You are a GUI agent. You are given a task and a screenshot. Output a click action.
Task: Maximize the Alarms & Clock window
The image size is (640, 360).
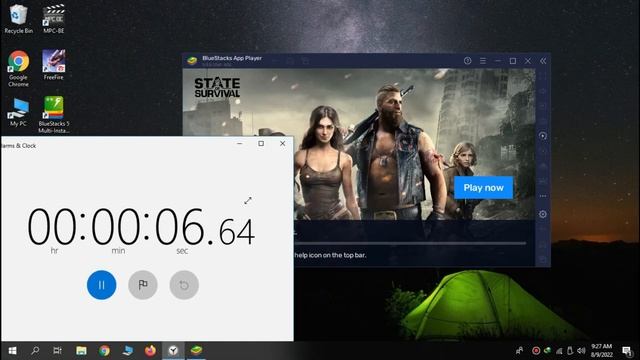click(x=261, y=143)
